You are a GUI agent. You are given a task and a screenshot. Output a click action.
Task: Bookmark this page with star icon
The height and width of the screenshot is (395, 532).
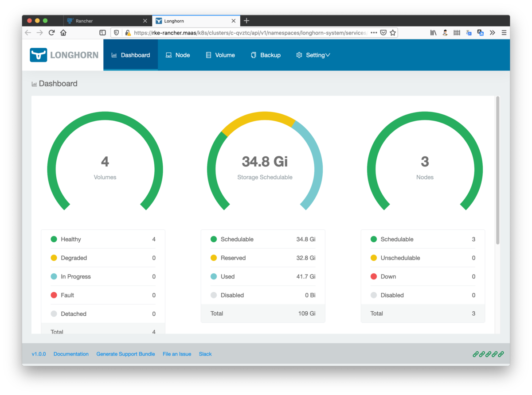click(393, 33)
